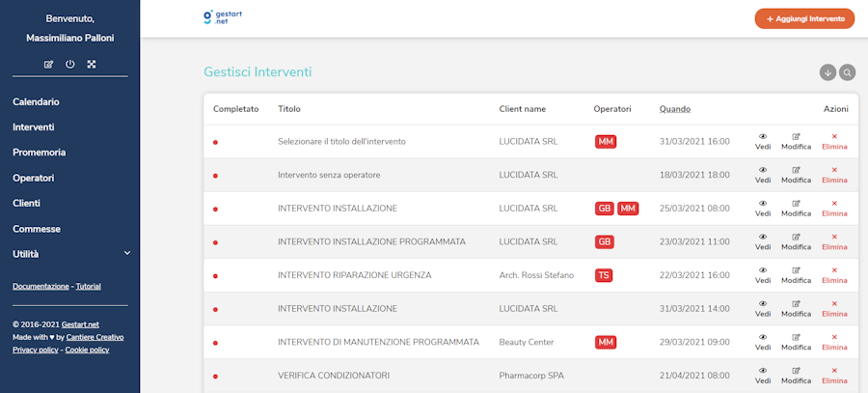The image size is (868, 393).
Task: Toggle completed dot for 'INTERVENTO INSTALLAZIONE PROGRAMMATA'
Action: (215, 242)
